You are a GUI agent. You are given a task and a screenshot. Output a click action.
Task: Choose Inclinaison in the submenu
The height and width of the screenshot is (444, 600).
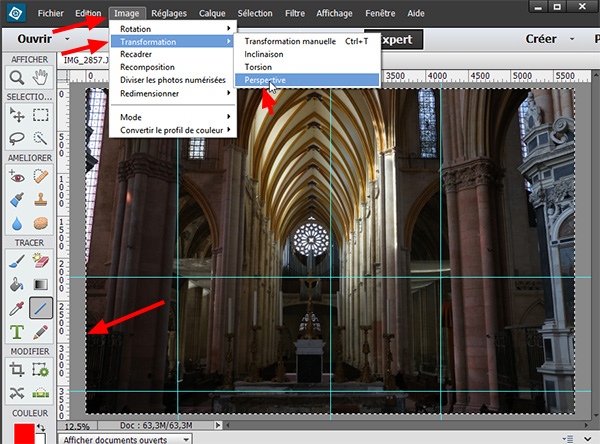[x=307, y=54]
